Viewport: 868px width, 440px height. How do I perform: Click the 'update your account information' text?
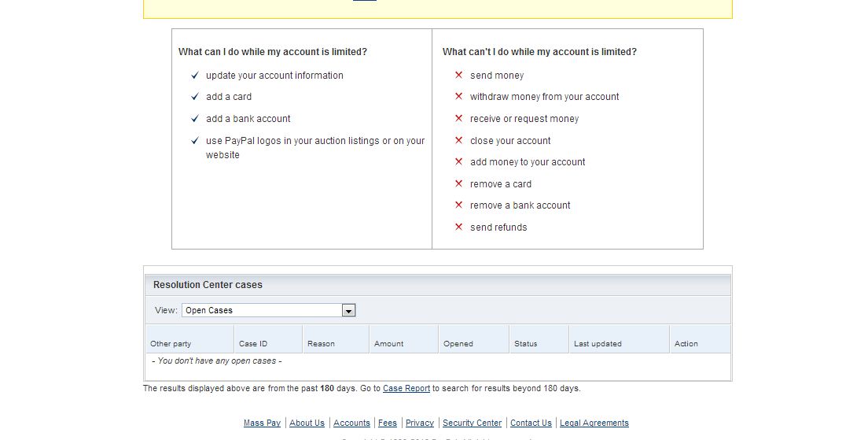[x=274, y=76]
